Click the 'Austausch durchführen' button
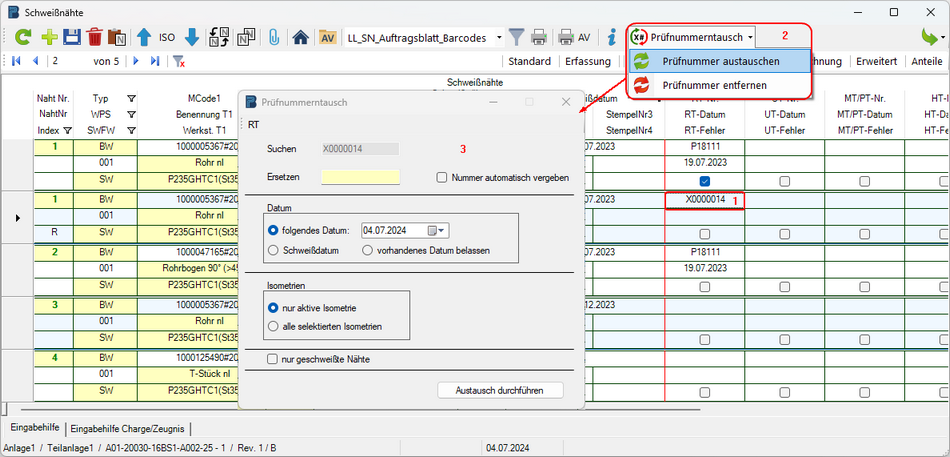The height and width of the screenshot is (457, 950). click(x=500, y=390)
